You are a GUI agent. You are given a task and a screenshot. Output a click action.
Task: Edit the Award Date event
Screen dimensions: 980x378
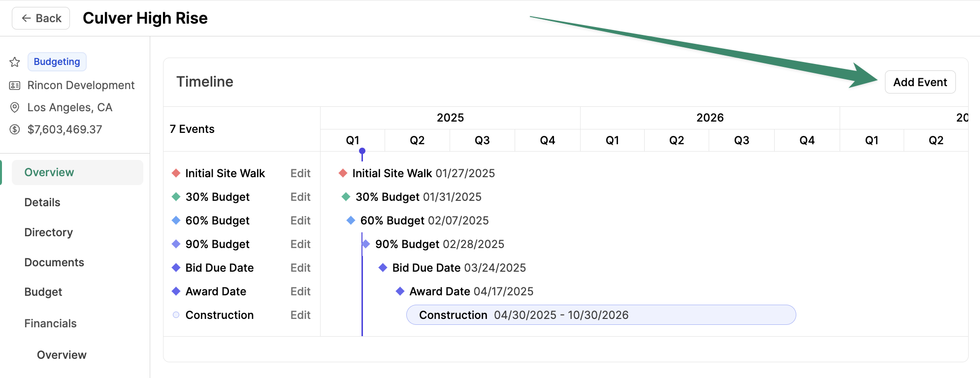[300, 291]
